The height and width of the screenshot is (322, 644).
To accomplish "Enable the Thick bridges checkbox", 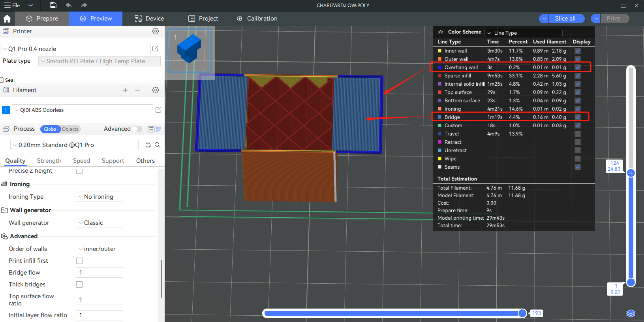I will (x=79, y=284).
